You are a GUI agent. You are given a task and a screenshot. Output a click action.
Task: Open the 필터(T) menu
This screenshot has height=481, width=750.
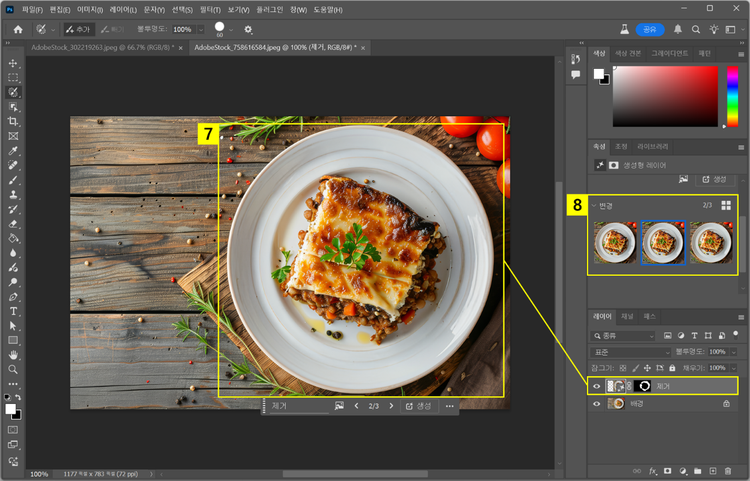[210, 9]
